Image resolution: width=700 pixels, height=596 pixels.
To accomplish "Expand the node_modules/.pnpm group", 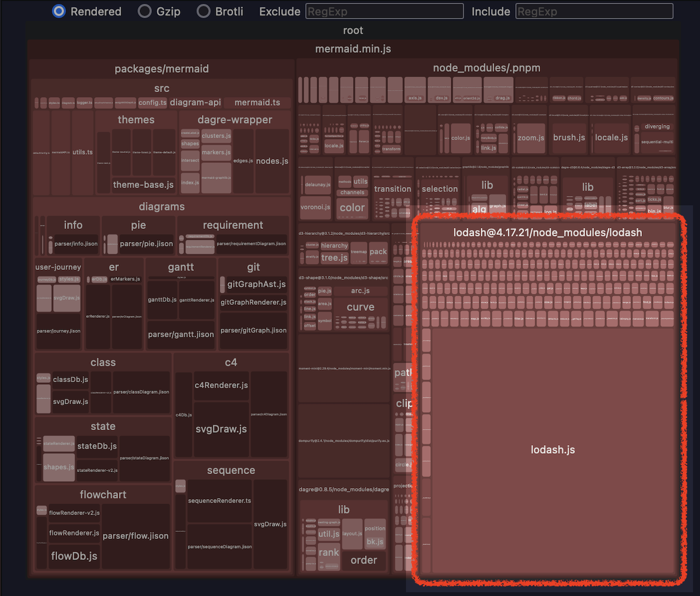I will [486, 68].
